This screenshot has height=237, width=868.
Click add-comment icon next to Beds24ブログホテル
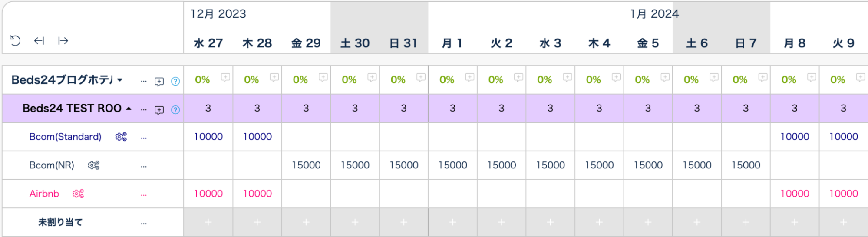tap(159, 81)
